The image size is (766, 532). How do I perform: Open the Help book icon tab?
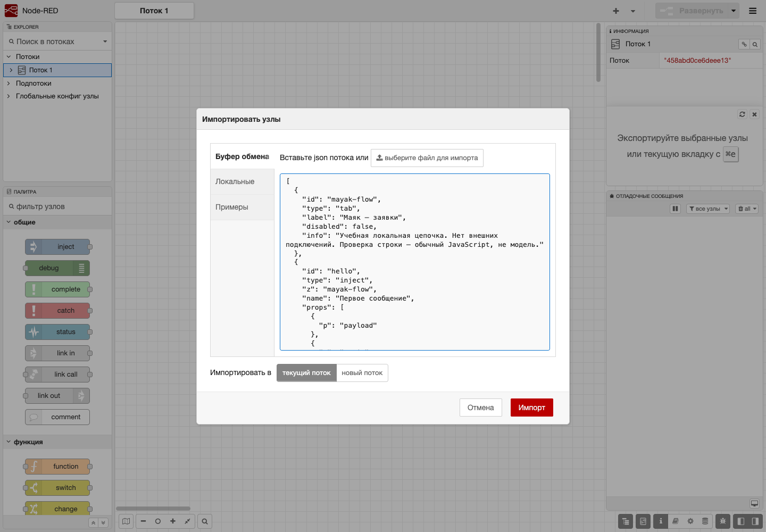[x=676, y=521]
